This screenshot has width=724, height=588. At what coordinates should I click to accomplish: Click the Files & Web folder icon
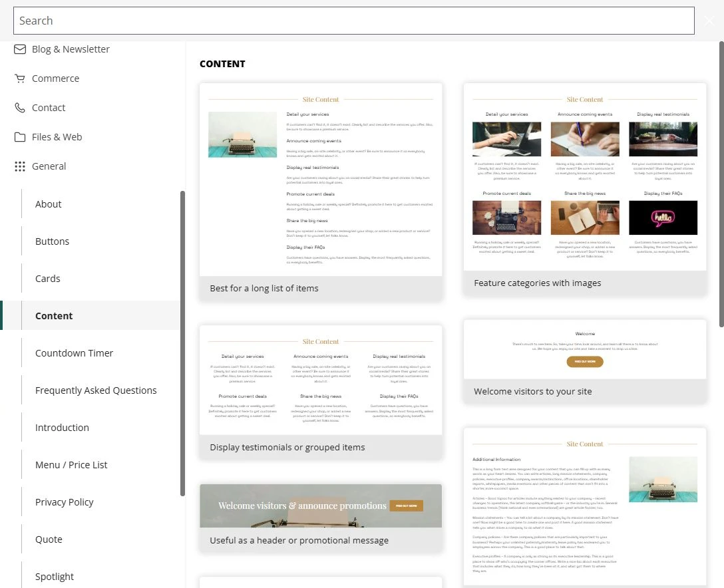tap(20, 137)
